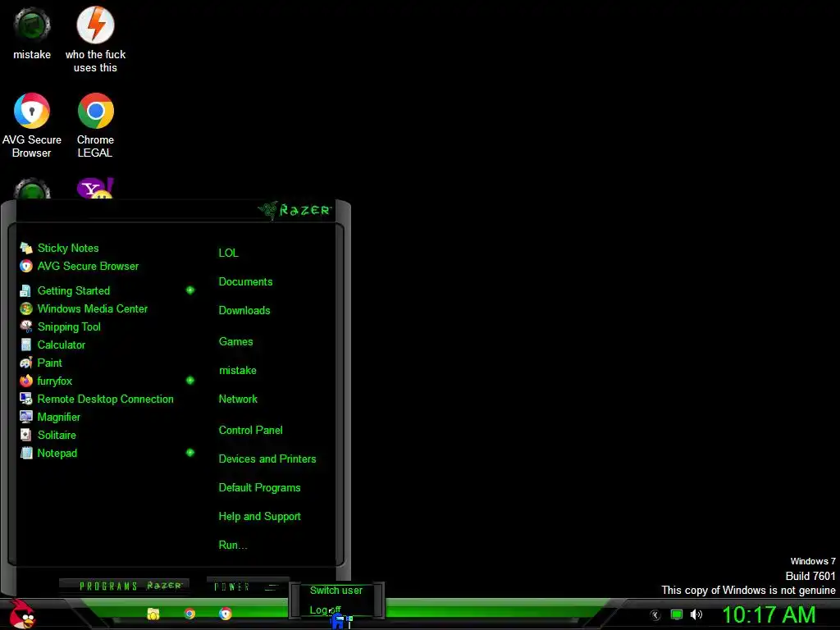Expand furryfox jump list arrow

click(190, 381)
